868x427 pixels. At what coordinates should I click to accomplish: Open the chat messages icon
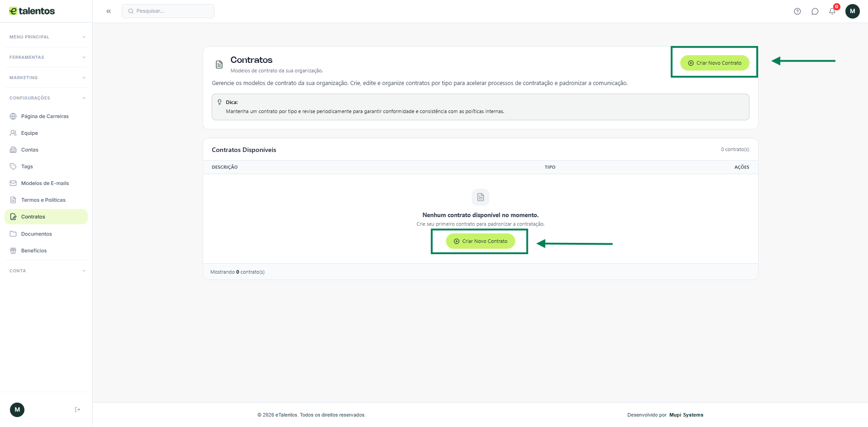[x=815, y=11]
